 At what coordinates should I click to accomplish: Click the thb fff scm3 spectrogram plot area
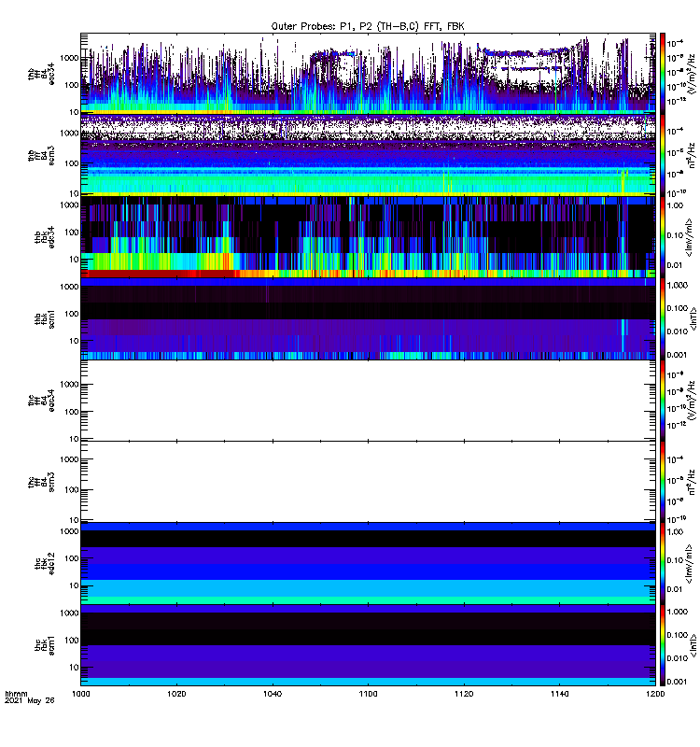[x=368, y=155]
